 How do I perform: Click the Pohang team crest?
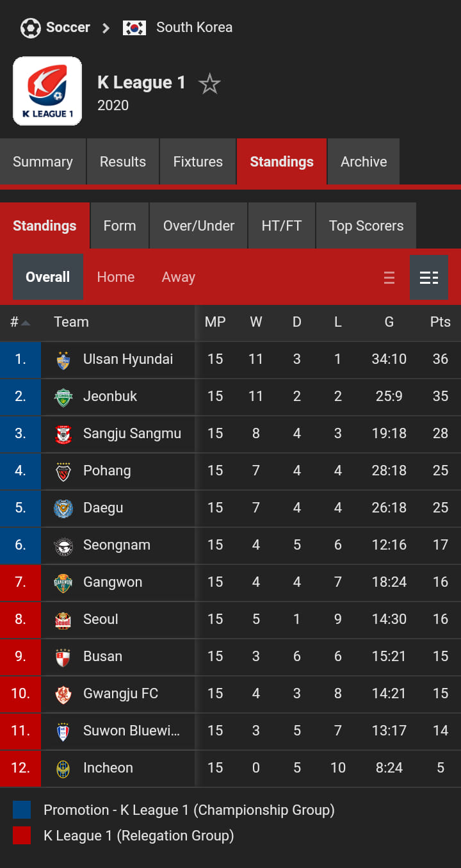click(63, 471)
